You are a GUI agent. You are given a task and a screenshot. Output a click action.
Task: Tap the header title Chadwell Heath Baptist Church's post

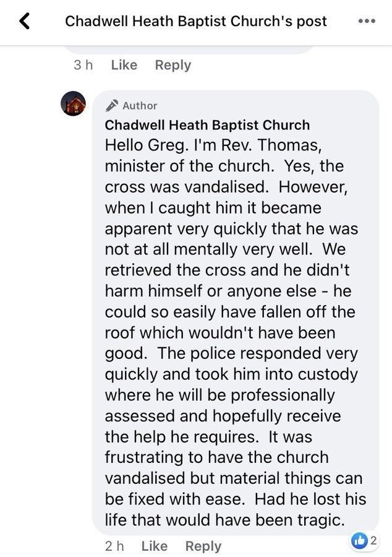(x=196, y=21)
